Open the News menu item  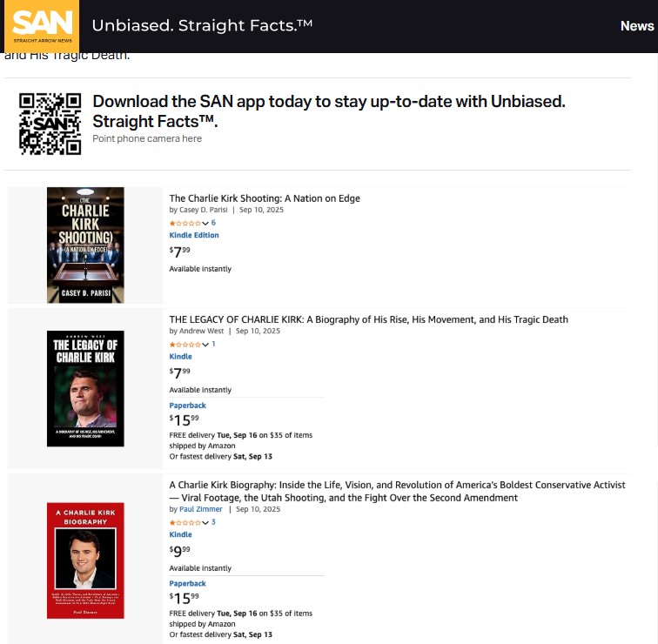[x=636, y=26]
